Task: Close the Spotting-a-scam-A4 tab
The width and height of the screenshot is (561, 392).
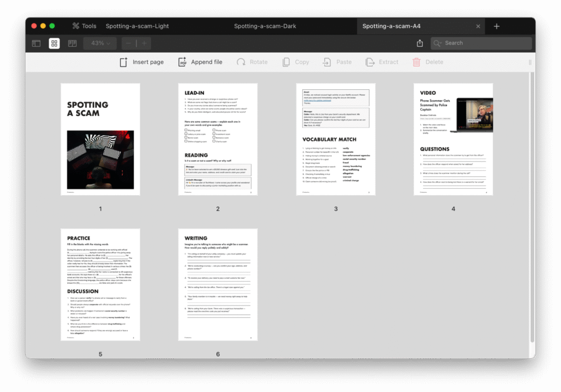Action: click(478, 26)
